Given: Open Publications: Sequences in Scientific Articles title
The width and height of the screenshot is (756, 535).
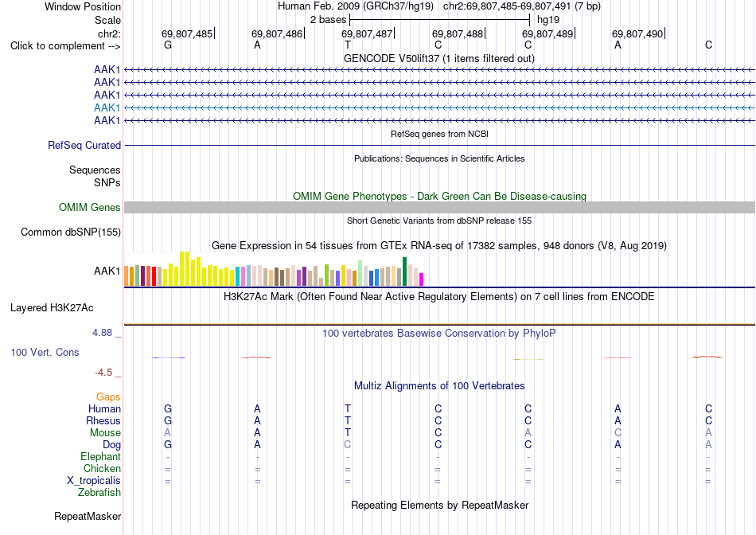Looking at the screenshot, I should (439, 158).
